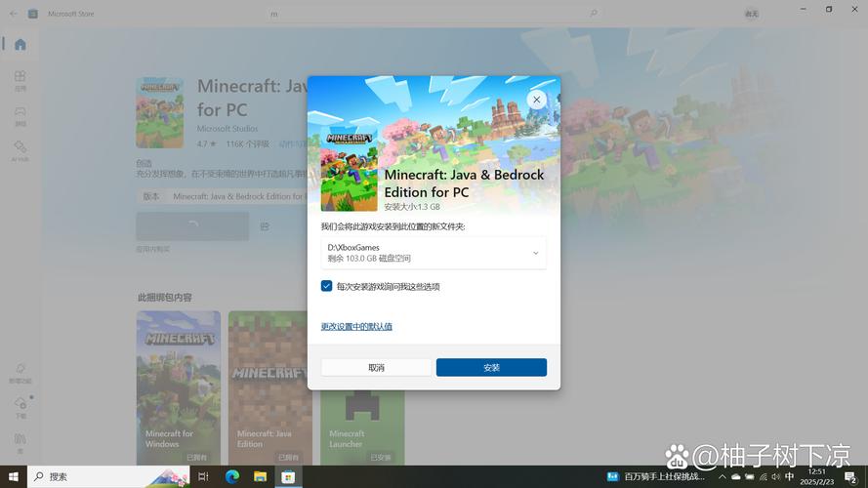Open the D:\XboxGames install location dropdown
868x488 pixels.
coord(434,253)
